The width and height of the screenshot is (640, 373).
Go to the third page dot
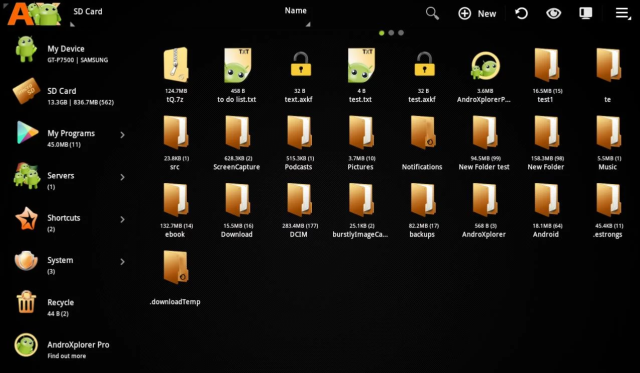click(401, 33)
